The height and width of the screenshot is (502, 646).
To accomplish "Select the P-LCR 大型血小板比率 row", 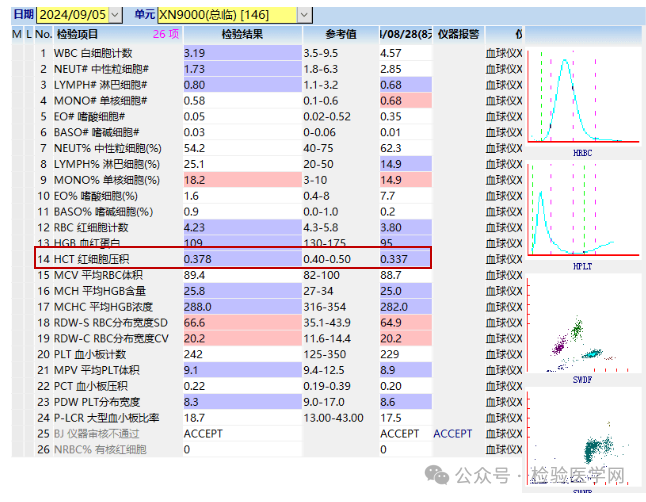I will coord(268,418).
